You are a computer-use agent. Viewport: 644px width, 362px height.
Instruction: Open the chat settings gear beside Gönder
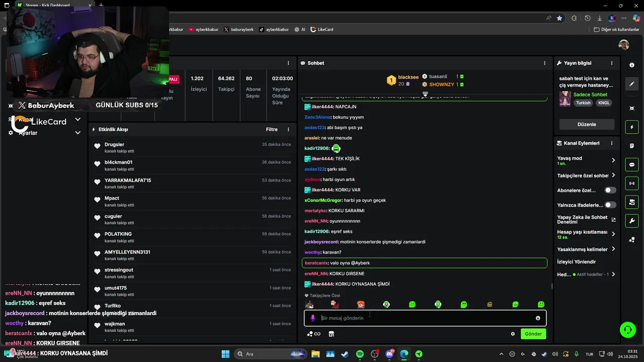[513, 334]
